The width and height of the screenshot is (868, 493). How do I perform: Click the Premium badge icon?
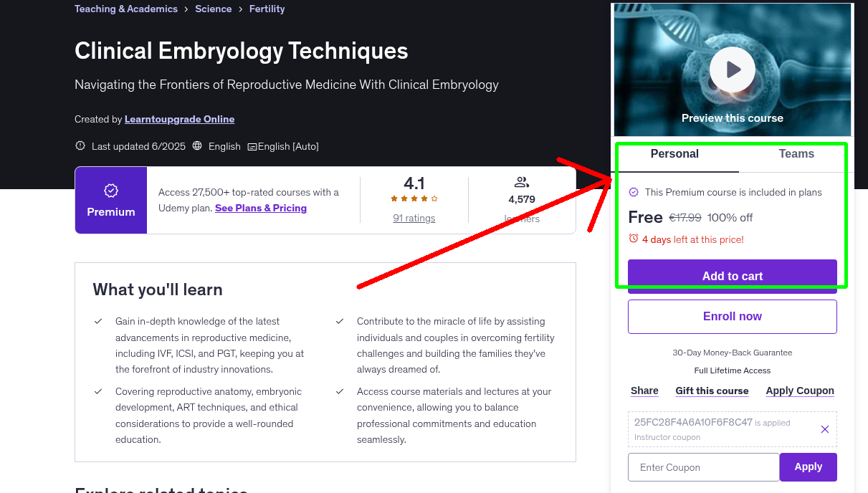[111, 191]
